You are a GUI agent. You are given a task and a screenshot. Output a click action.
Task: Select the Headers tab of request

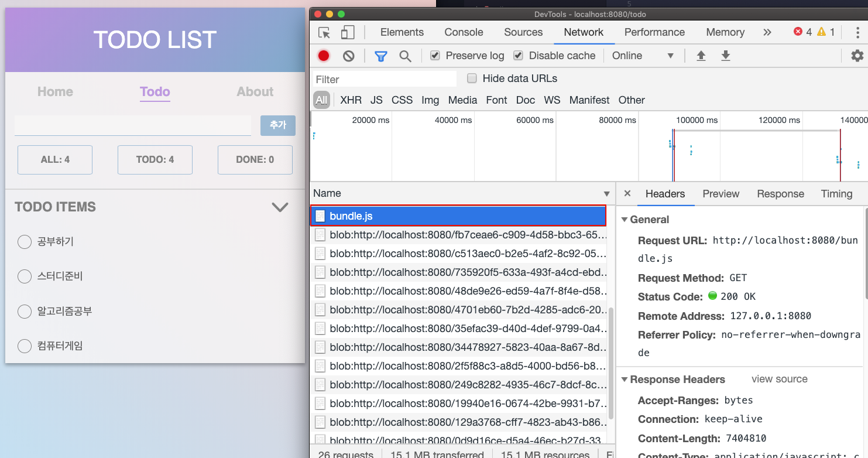tap(665, 194)
